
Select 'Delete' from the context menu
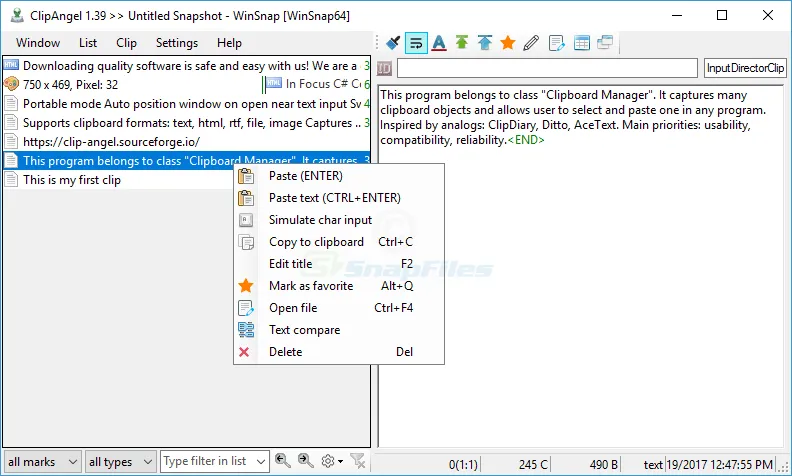[x=285, y=352]
